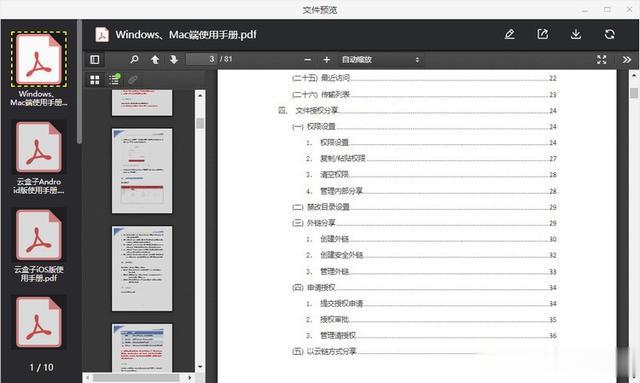Expand more tools with double chevron
The image size is (640, 383).
tap(627, 60)
